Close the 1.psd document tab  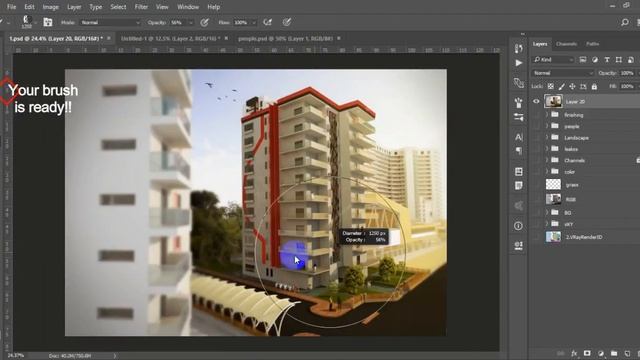(x=109, y=38)
